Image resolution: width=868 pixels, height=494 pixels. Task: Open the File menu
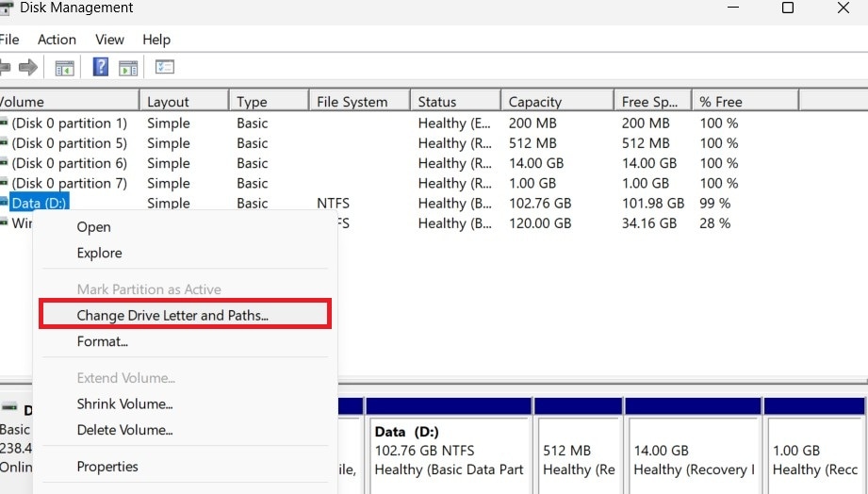pos(8,40)
